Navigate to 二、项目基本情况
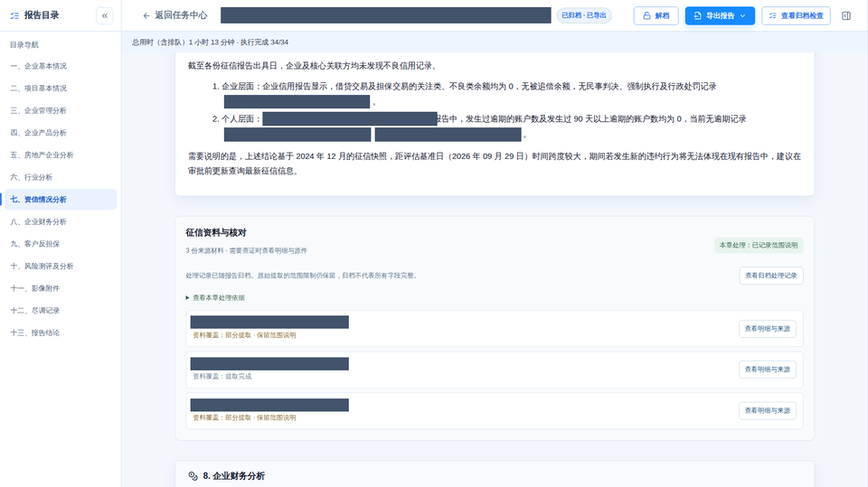Image resolution: width=868 pixels, height=487 pixels. click(x=61, y=88)
